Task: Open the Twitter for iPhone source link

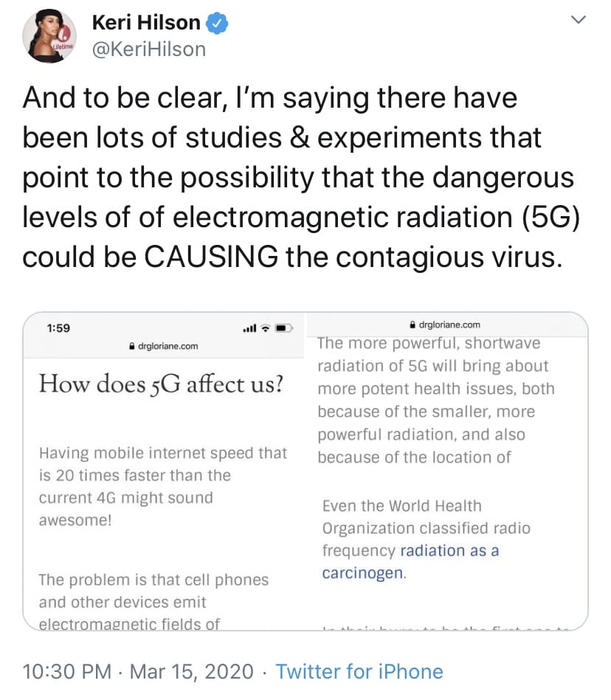Action: [359, 671]
